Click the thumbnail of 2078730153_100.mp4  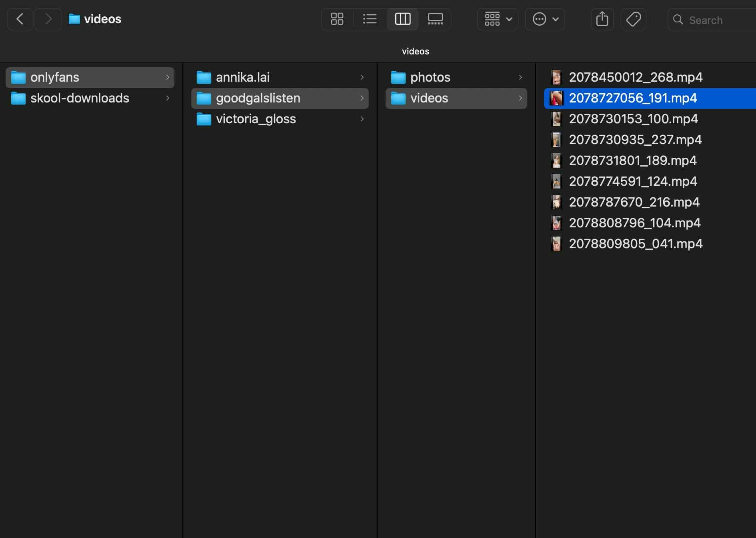pos(556,119)
